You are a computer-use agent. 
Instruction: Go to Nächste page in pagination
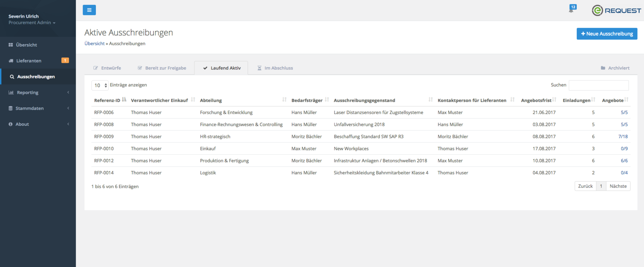pyautogui.click(x=618, y=186)
